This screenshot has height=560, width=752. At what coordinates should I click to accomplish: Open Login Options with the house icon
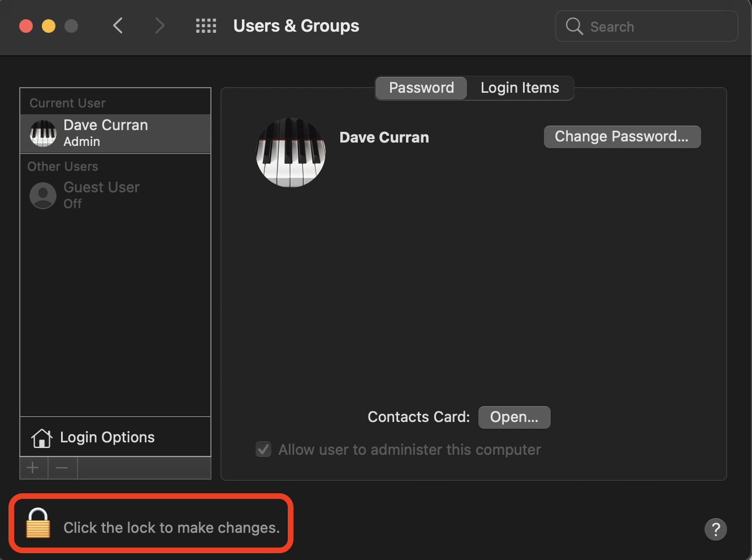[x=42, y=438]
